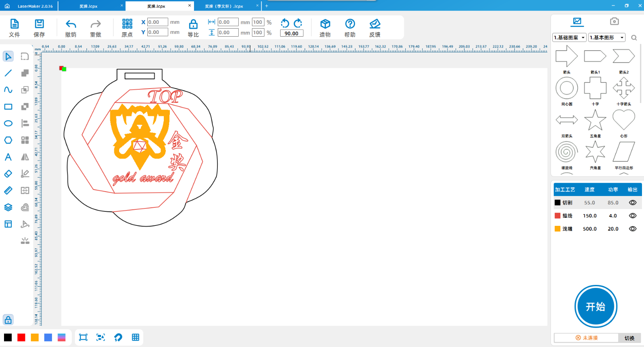644x347 pixels.
Task: Open the camera panel tab
Action: click(614, 21)
